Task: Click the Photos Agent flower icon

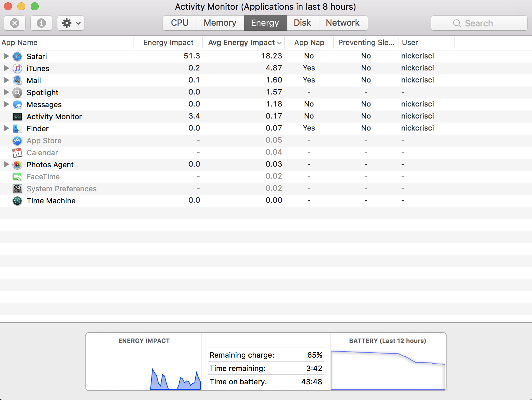Action: (x=17, y=165)
